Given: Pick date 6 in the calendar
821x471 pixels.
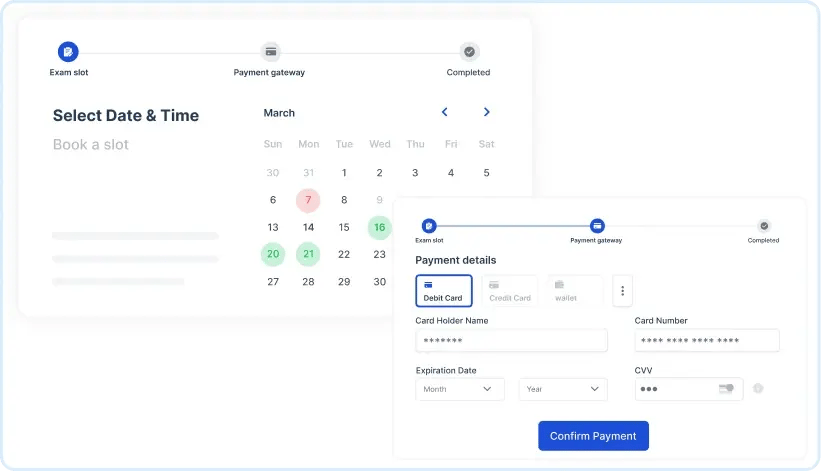Looking at the screenshot, I should pyautogui.click(x=273, y=200).
